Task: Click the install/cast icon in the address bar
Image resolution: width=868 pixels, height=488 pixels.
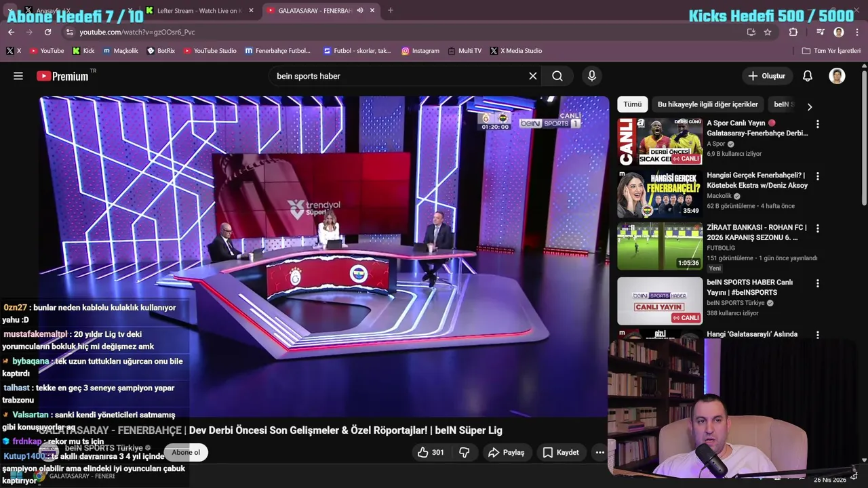Action: tap(751, 32)
